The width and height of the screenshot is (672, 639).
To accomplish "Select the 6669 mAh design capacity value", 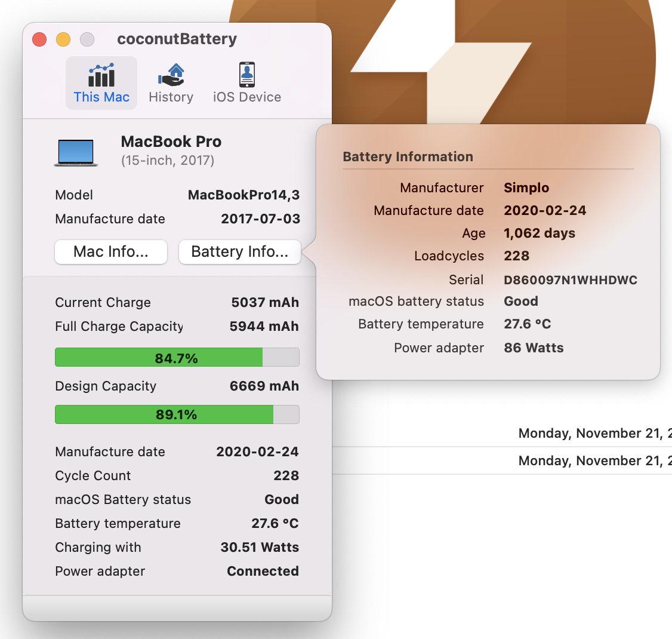I will pos(264,386).
